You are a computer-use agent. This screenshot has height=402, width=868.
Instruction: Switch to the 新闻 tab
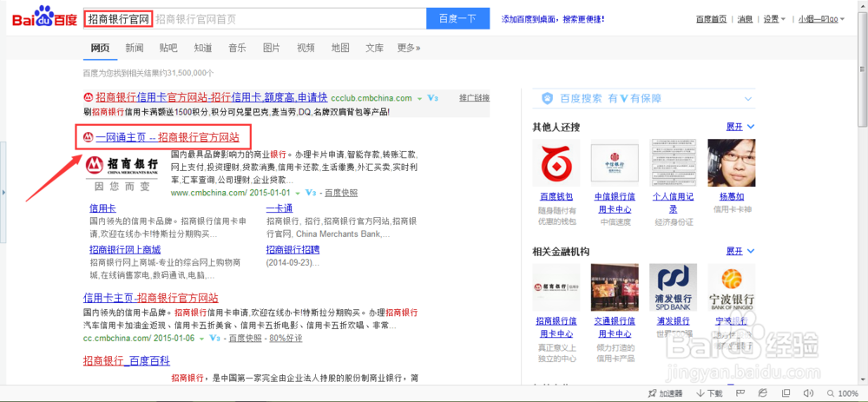pyautogui.click(x=135, y=48)
